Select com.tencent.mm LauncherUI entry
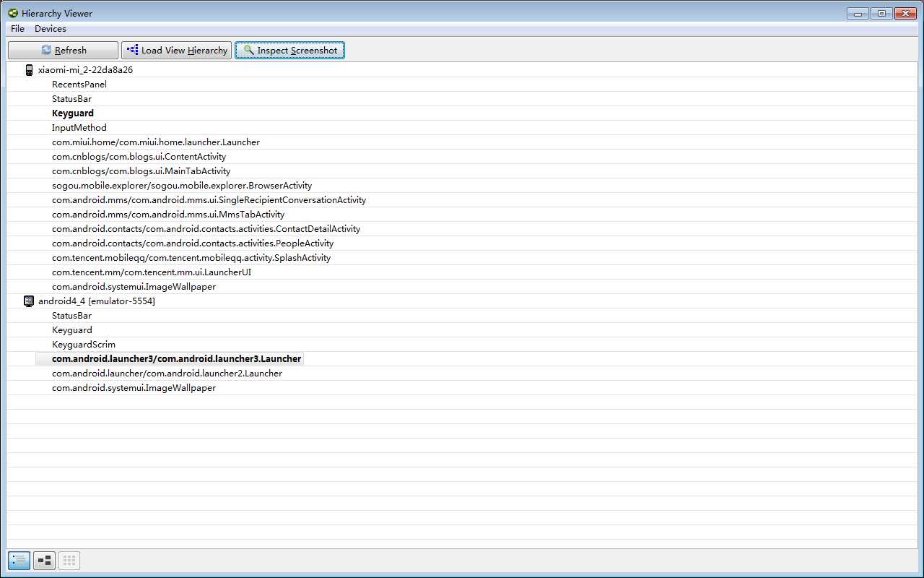The image size is (924, 578). tap(151, 272)
